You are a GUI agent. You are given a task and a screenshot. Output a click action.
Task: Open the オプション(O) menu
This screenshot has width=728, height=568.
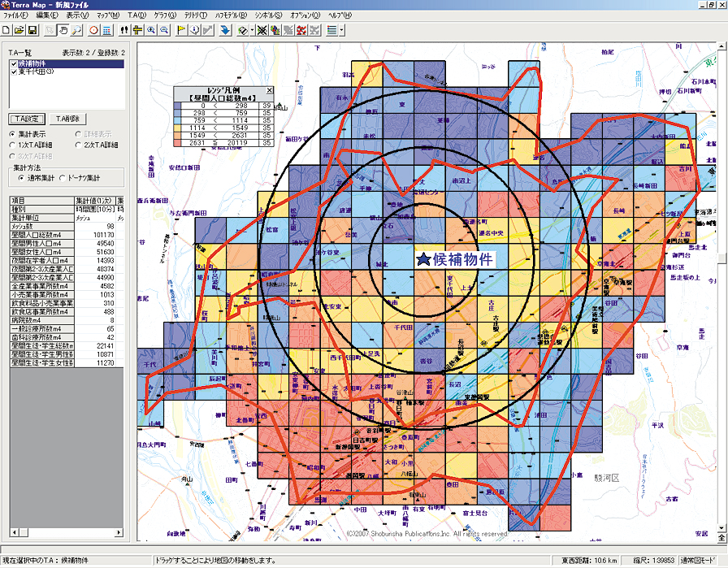pos(305,15)
